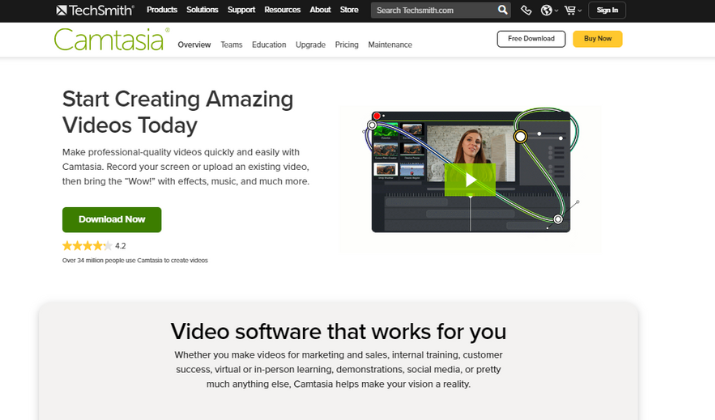Click the TechSmith logo
Screen dimensions: 715x420
coord(95,10)
